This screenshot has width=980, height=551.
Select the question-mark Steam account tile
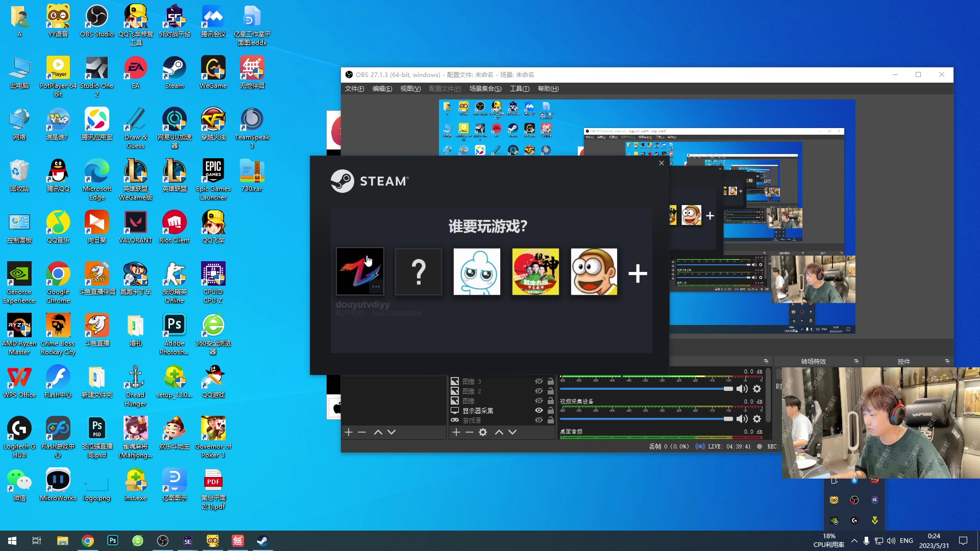pos(419,271)
